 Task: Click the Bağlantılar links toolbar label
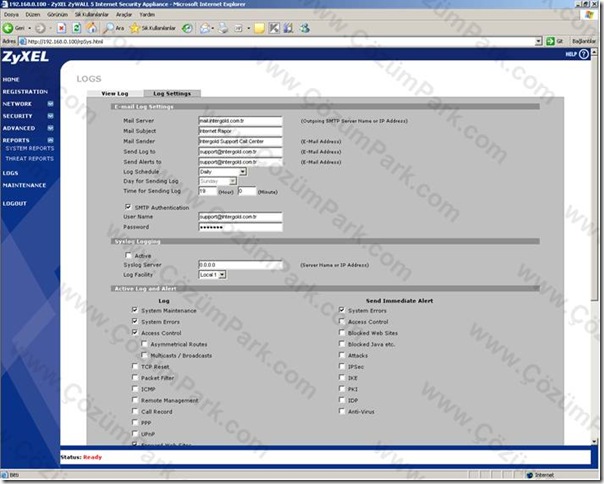(x=584, y=41)
